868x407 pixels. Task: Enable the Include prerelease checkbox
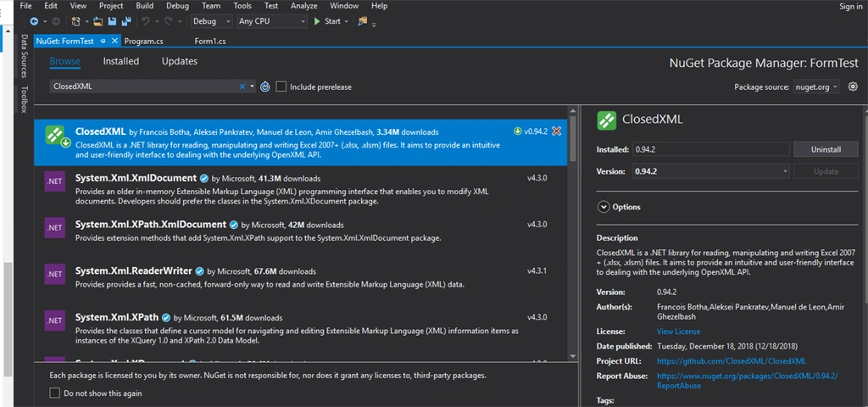click(281, 87)
